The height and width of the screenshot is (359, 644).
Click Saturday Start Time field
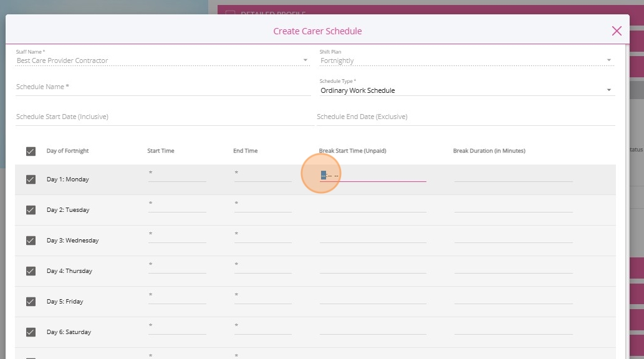[x=177, y=328]
